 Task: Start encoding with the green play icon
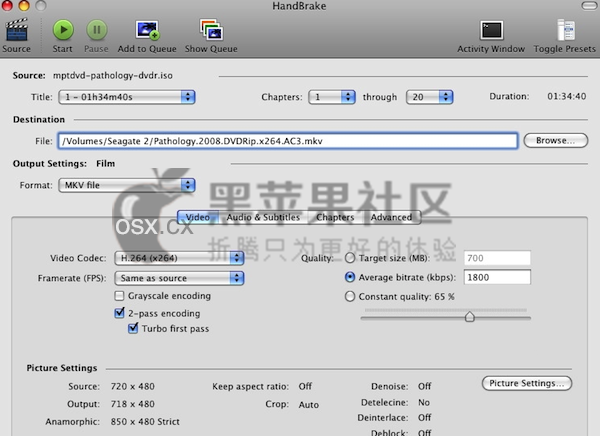pos(63,30)
